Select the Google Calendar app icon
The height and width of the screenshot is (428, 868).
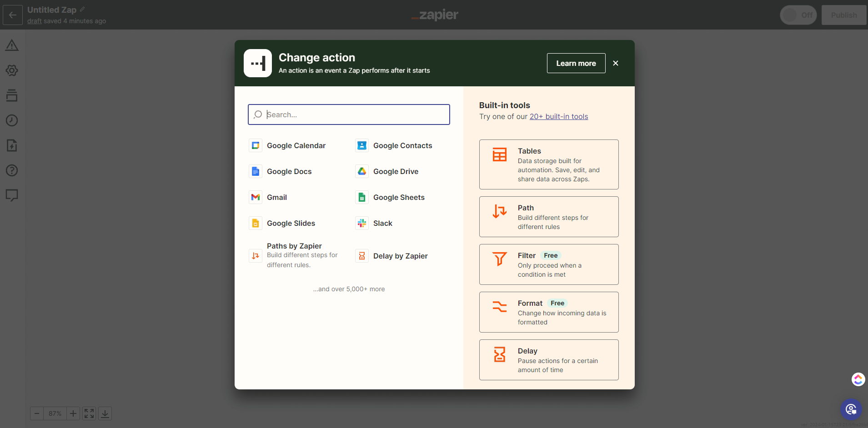coord(256,145)
